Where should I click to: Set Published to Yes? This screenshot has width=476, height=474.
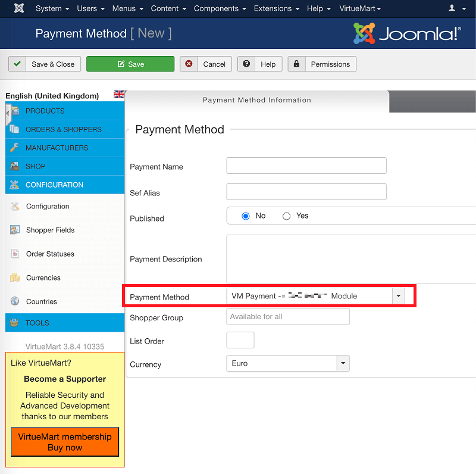[x=285, y=216]
